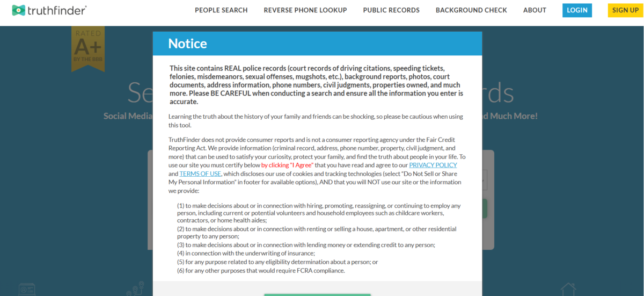
Task: Open Reverse Phone Lookup page
Action: click(x=305, y=10)
